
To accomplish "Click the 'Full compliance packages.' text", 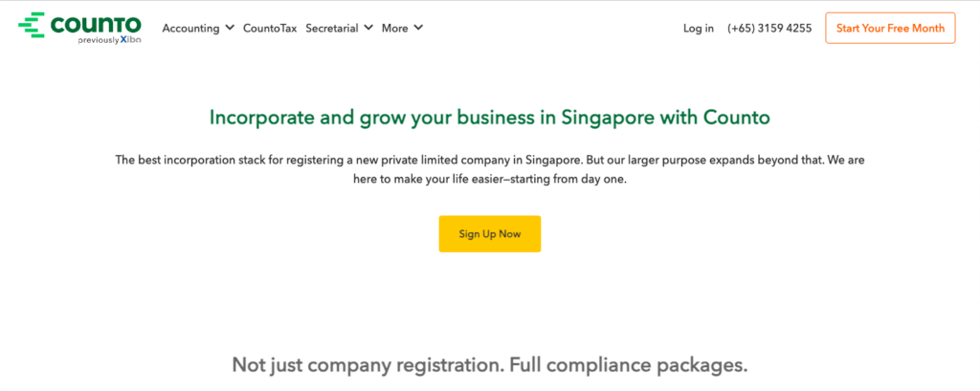I will pyautogui.click(x=628, y=365).
